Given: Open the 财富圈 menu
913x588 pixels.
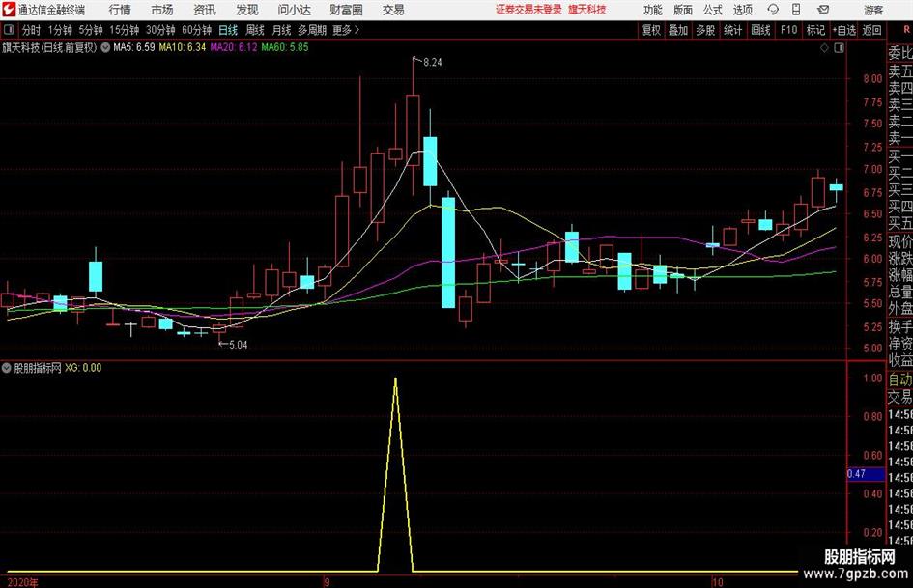Looking at the screenshot, I should (346, 10).
